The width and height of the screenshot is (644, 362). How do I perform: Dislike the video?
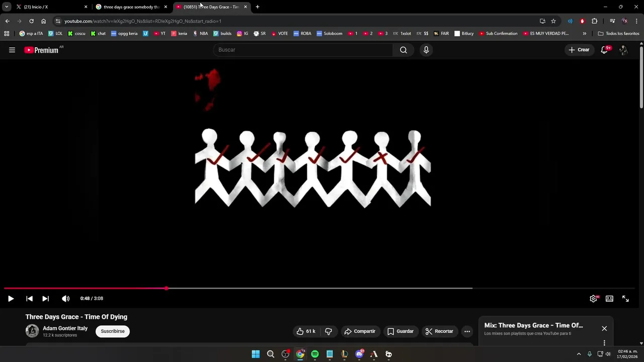(329, 331)
